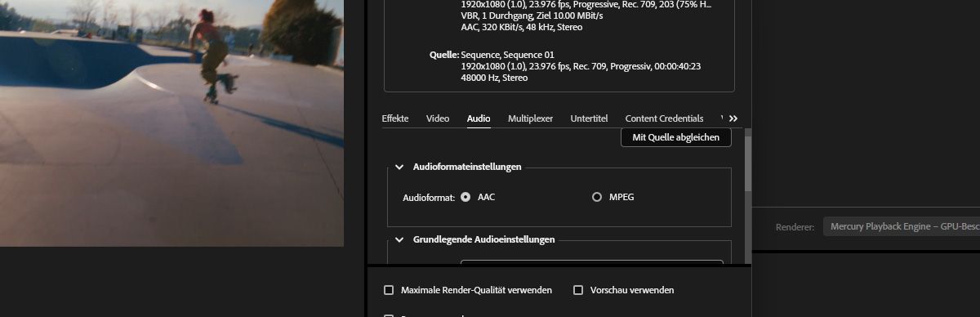Click the 48000 Hz, Stereo source line
This screenshot has height=317, width=980.
(494, 78)
